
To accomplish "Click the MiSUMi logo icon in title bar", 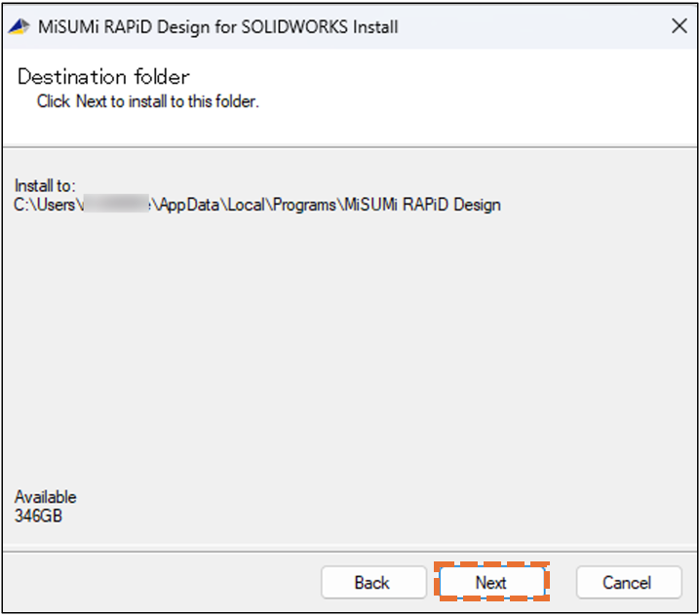I will (19, 26).
